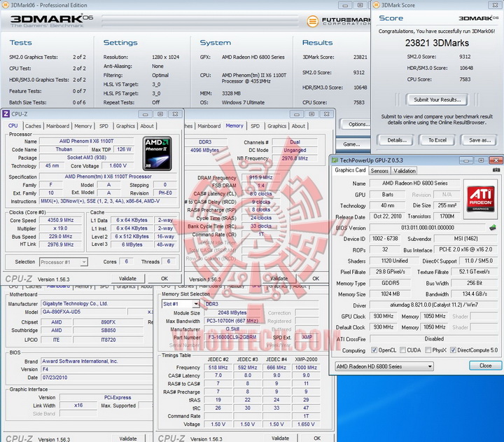The height and width of the screenshot is (442, 504).
Task: Expand the Slot #1 memory slot dropdown
Action: pos(181,304)
